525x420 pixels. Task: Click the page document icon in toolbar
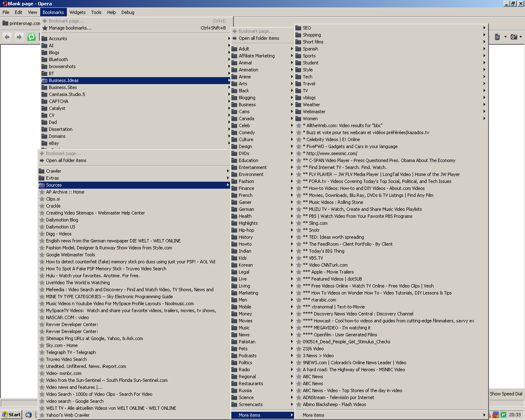tap(497, 37)
